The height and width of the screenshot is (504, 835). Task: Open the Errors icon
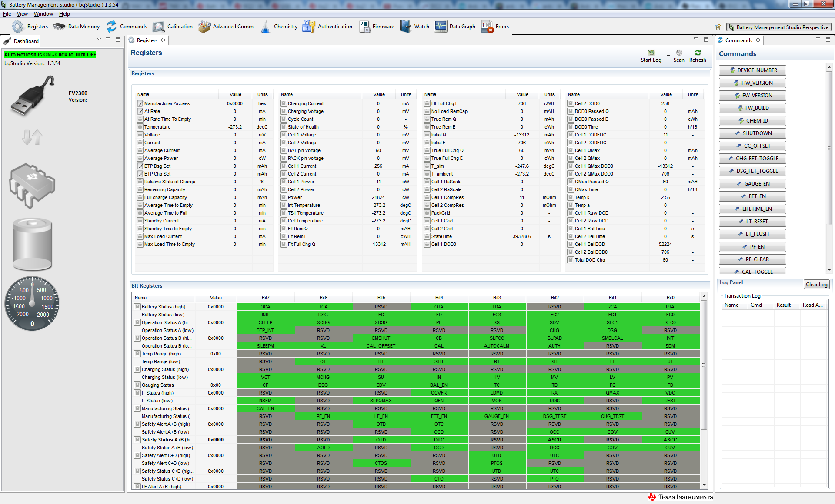[x=488, y=27]
